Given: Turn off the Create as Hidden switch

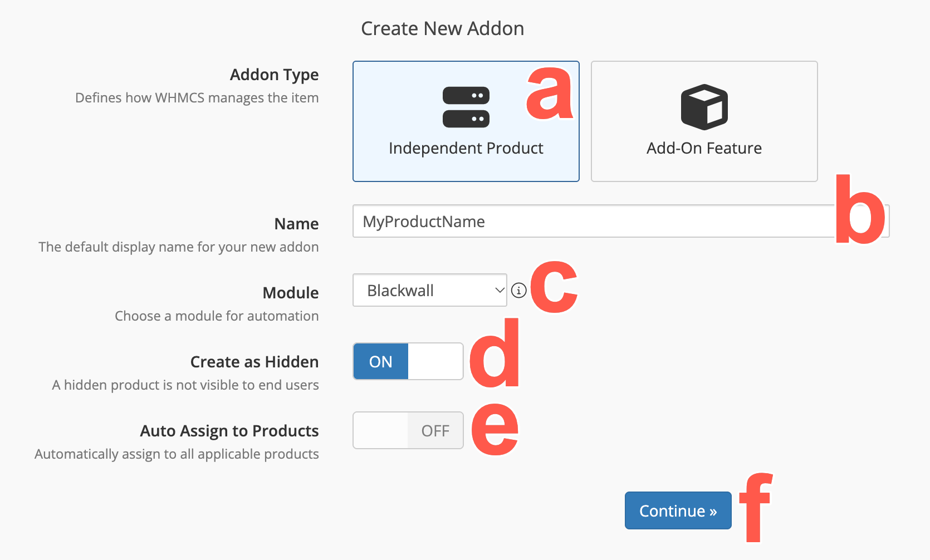Looking at the screenshot, I should [x=408, y=361].
